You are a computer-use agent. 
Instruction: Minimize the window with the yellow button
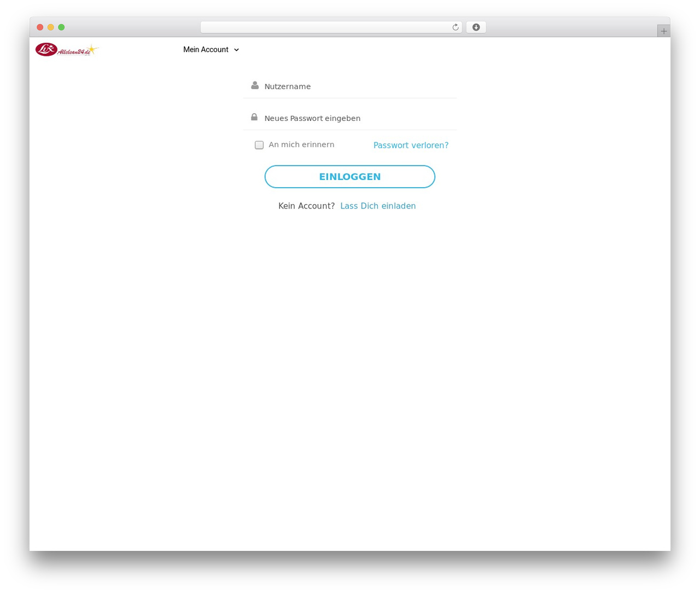pyautogui.click(x=51, y=27)
